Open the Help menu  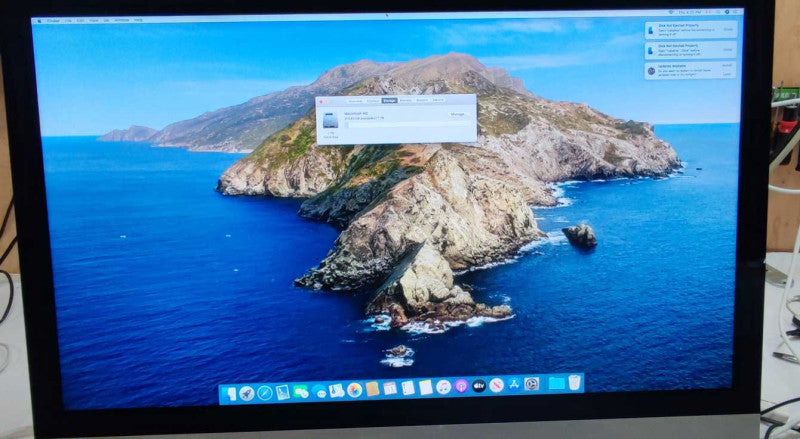138,20
